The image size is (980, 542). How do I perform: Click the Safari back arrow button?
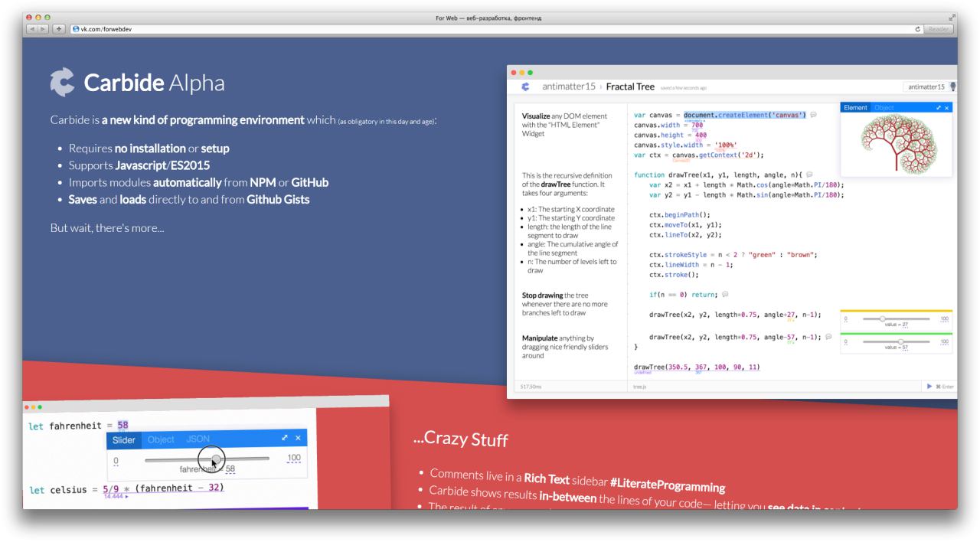tap(33, 29)
